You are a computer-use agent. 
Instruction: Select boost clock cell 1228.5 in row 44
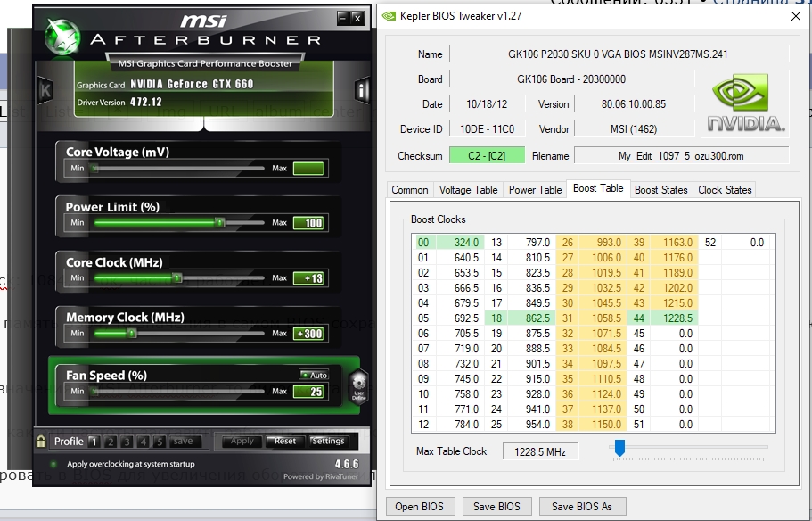pos(674,318)
